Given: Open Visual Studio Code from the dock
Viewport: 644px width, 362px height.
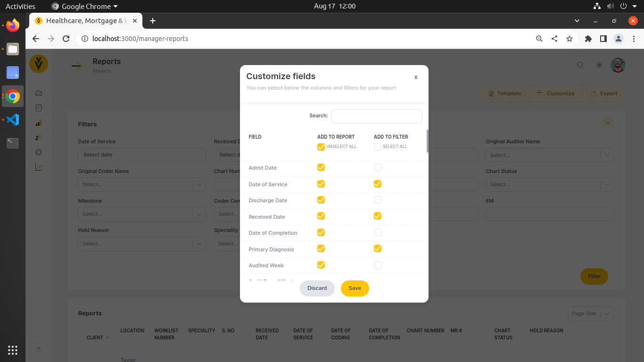Looking at the screenshot, I should point(13,120).
